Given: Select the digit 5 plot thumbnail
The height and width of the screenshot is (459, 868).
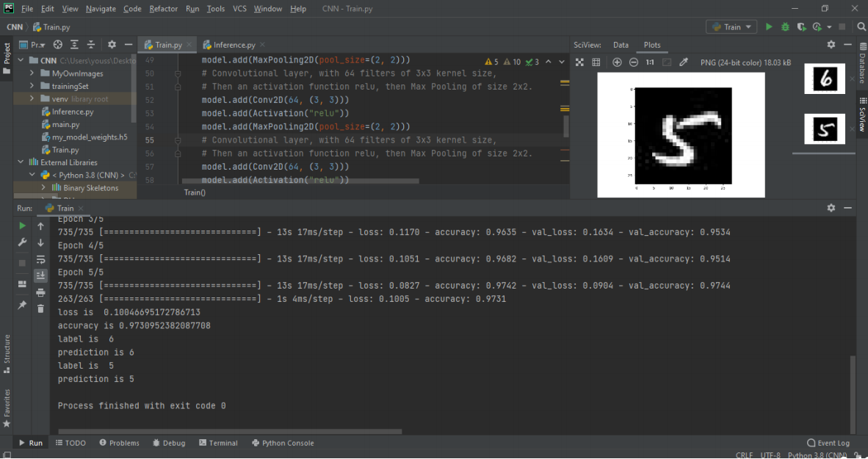Looking at the screenshot, I should tap(824, 129).
